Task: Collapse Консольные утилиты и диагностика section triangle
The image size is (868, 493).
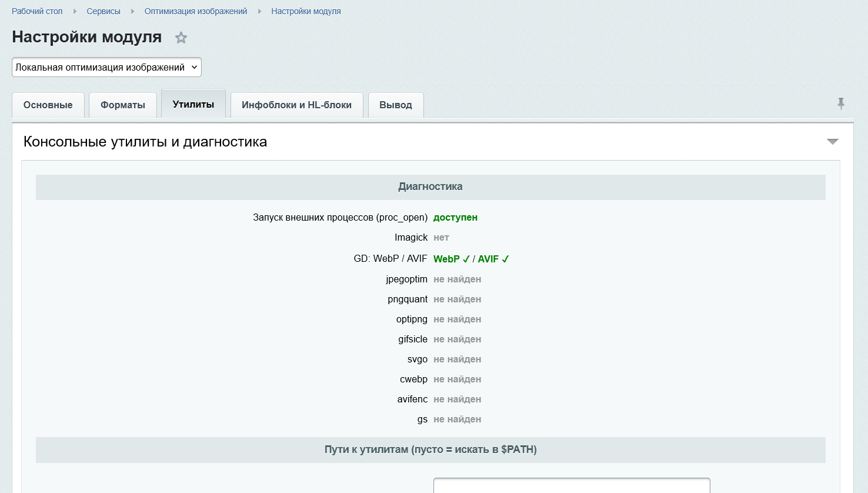Action: (832, 141)
